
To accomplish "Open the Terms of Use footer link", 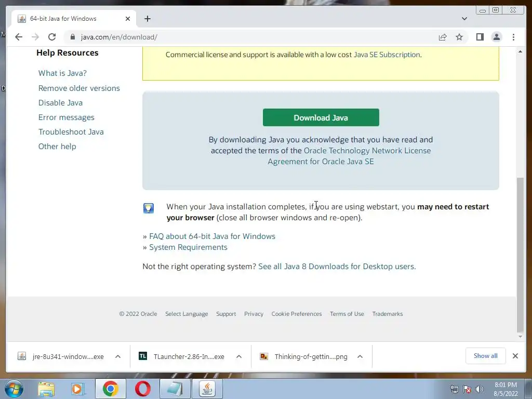I will coord(347,314).
